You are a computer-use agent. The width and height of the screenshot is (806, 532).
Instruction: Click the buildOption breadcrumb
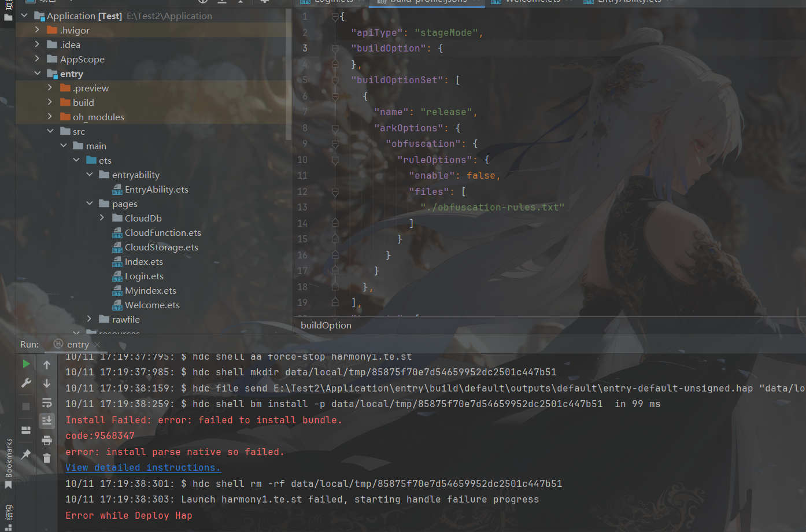click(x=326, y=326)
